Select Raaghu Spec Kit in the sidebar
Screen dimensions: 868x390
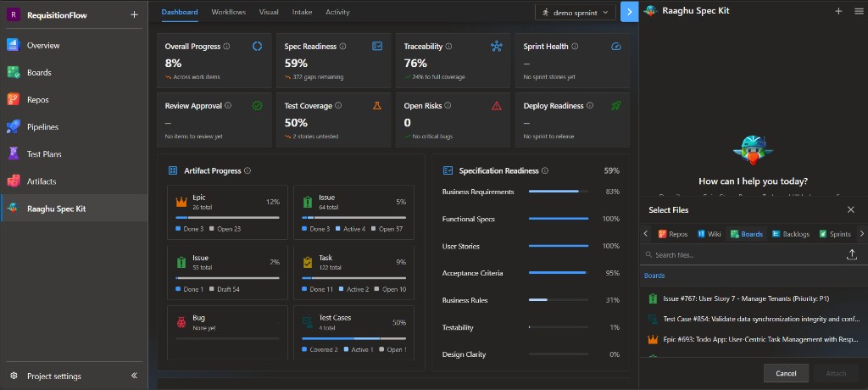pyautogui.click(x=74, y=209)
